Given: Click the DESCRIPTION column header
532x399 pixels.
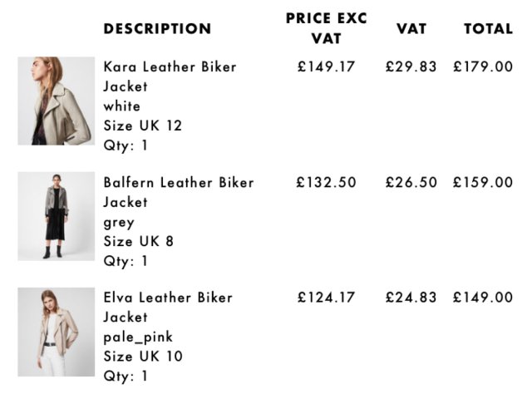Looking at the screenshot, I should point(157,29).
